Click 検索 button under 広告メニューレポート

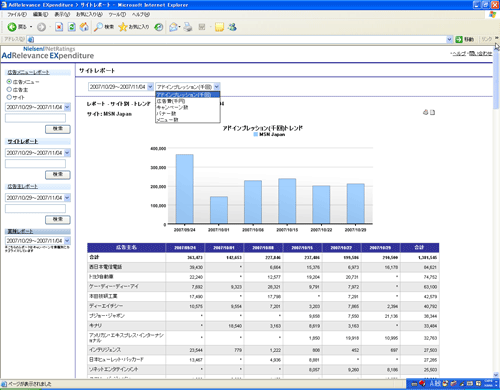(58, 129)
